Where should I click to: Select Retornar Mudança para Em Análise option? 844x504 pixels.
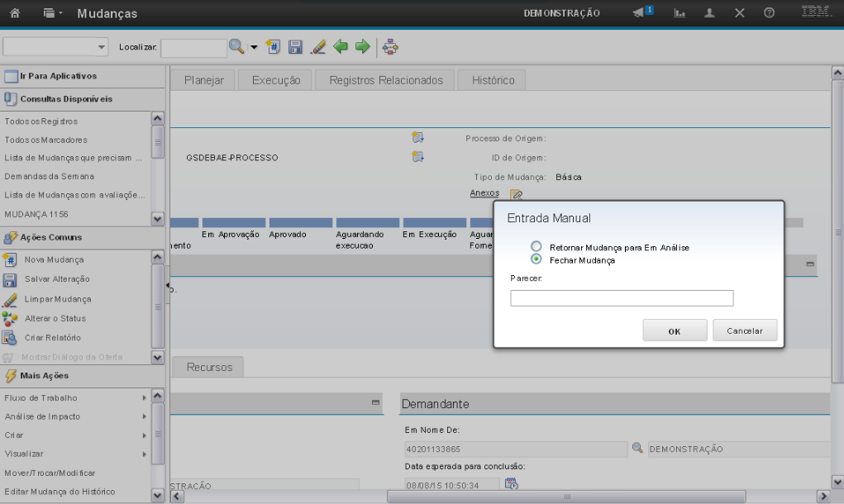[x=536, y=247]
